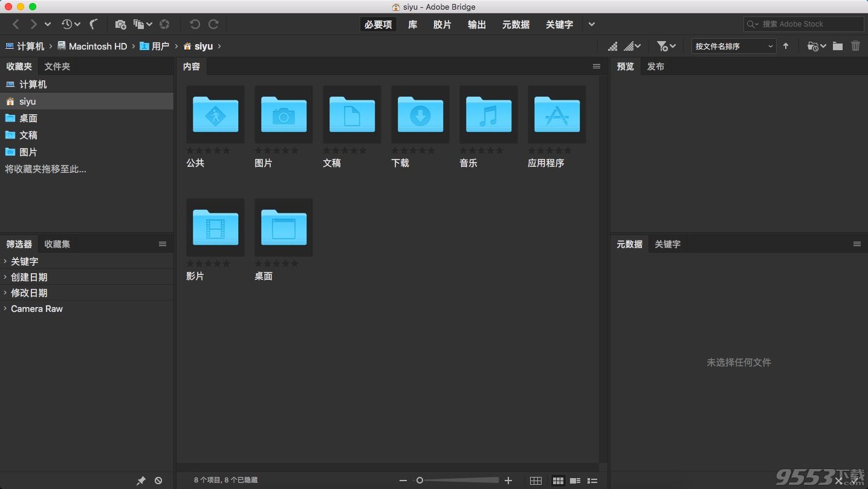868x489 pixels.
Task: Switch to the 胶片 workspace
Action: pos(442,24)
